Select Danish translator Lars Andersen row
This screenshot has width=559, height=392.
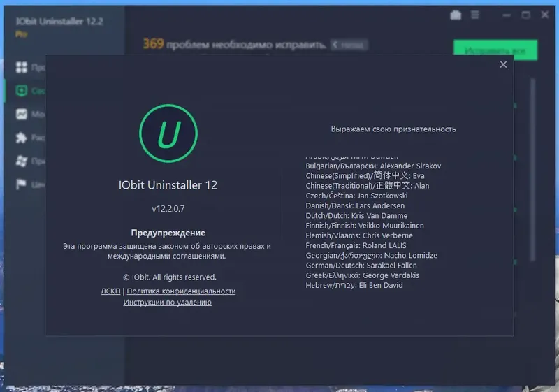[x=355, y=205]
